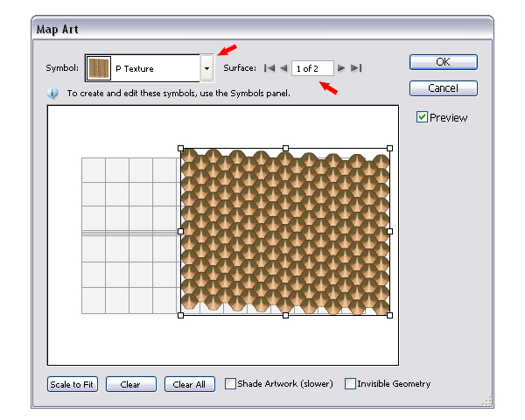Viewport: 525px width, 420px height.
Task: Click the dialog resize grip
Action: (486, 402)
